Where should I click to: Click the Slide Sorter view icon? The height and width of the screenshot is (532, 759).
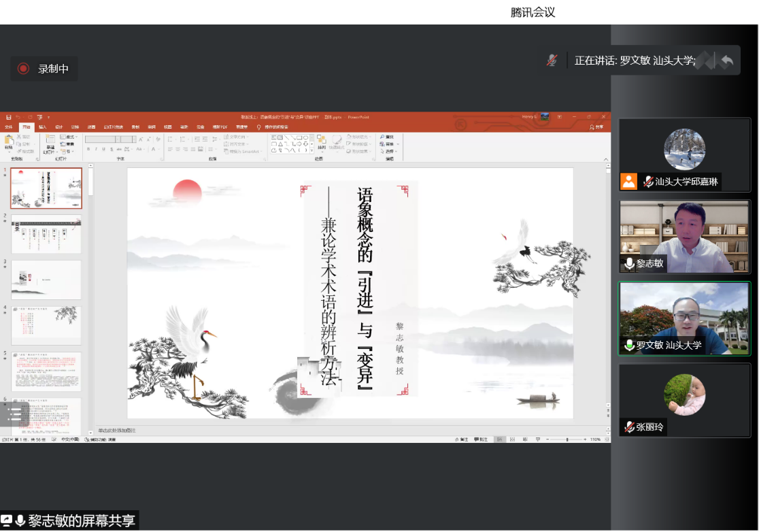click(512, 439)
